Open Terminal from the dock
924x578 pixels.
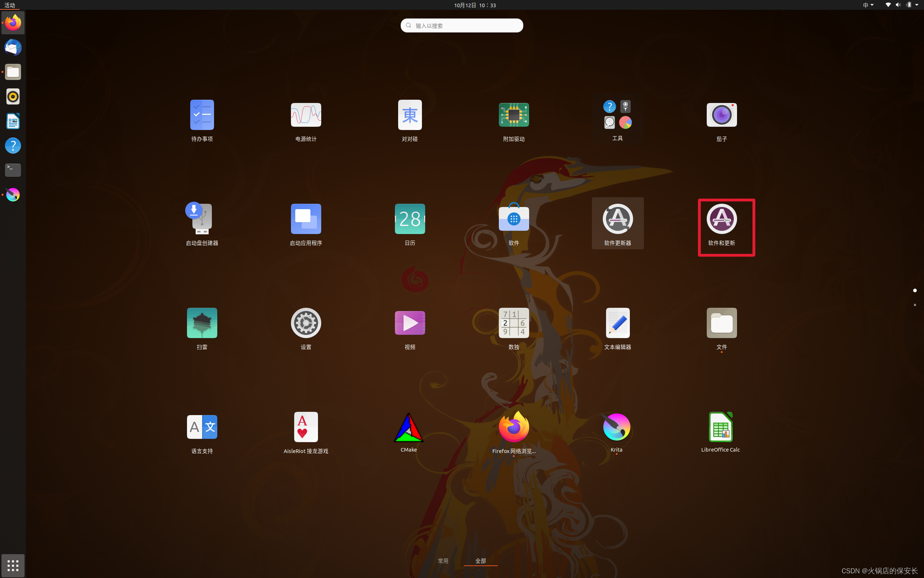pos(13,170)
